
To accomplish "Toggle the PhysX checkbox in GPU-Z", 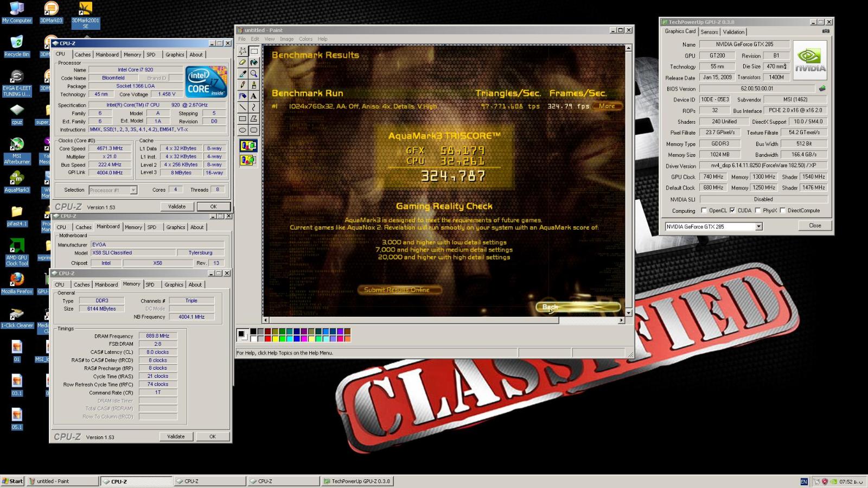I will [x=758, y=211].
